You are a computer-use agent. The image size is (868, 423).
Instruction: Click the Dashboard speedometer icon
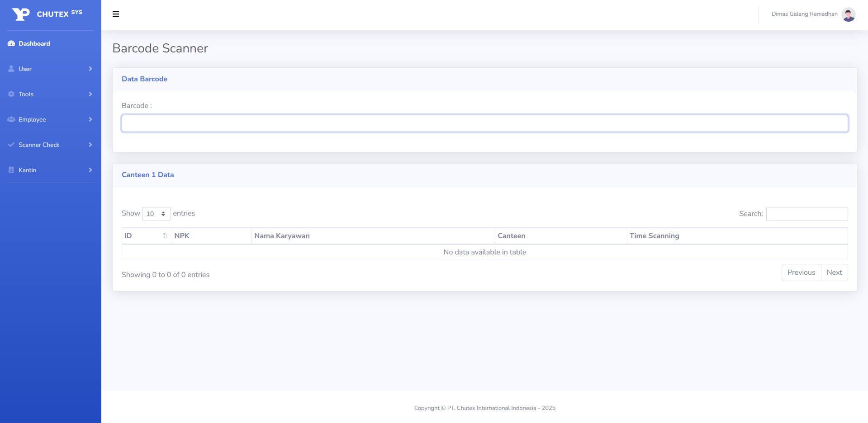[11, 44]
